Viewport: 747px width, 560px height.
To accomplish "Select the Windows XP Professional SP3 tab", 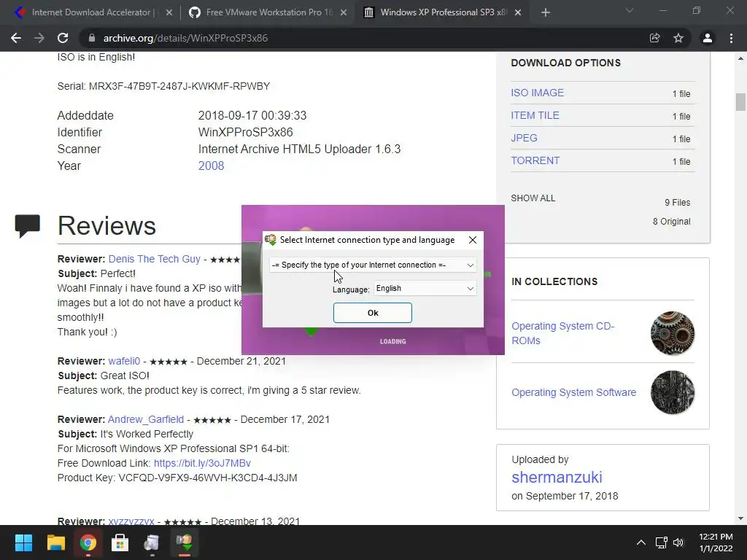I will [x=441, y=13].
